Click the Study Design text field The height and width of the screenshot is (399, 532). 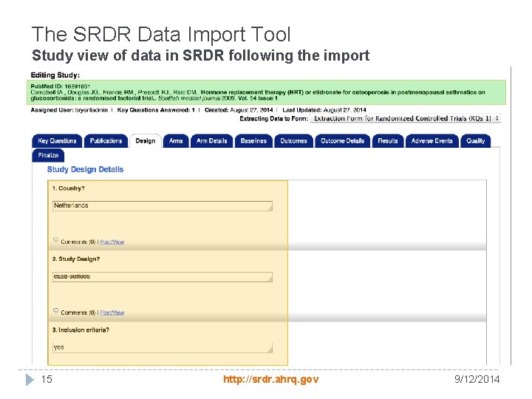click(x=162, y=277)
